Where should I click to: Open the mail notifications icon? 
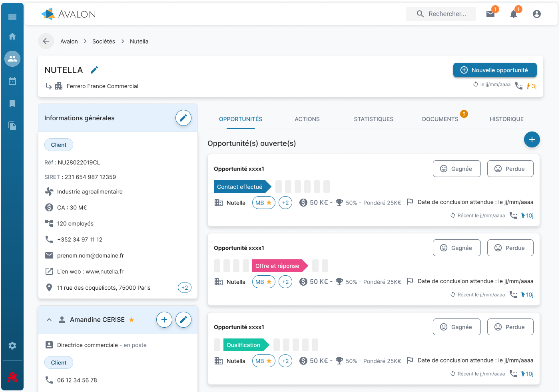490,14
